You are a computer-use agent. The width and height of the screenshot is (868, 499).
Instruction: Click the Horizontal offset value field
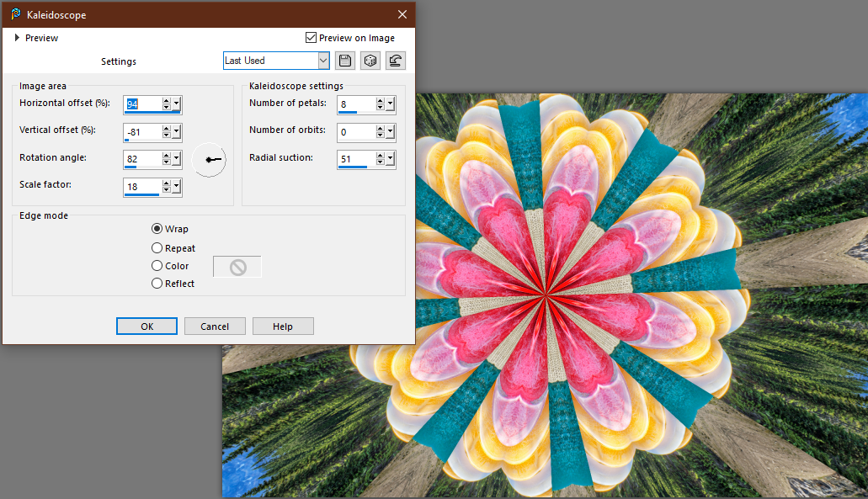[x=143, y=104]
